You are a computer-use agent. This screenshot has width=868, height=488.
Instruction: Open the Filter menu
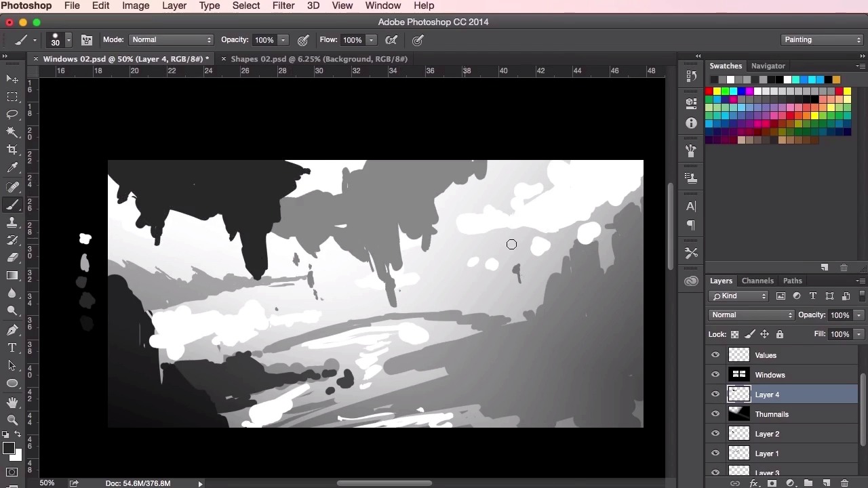[283, 5]
